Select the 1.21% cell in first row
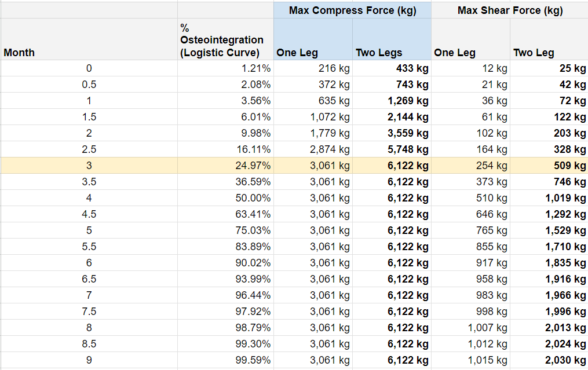The width and height of the screenshot is (588, 370). point(225,68)
